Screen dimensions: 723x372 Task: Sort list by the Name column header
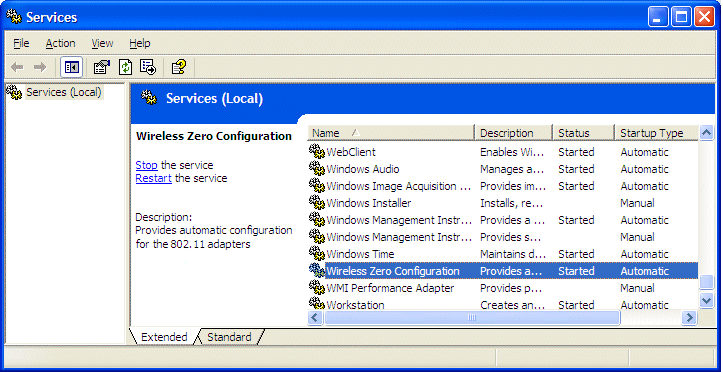click(391, 133)
